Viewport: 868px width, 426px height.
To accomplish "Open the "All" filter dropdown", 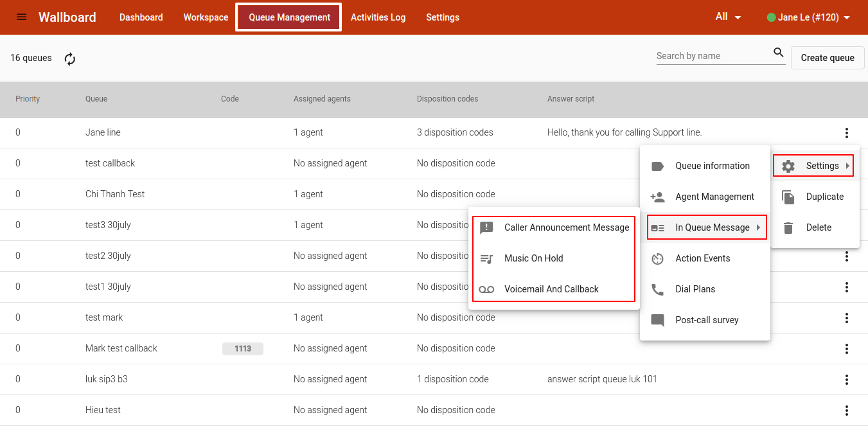I will coord(727,17).
